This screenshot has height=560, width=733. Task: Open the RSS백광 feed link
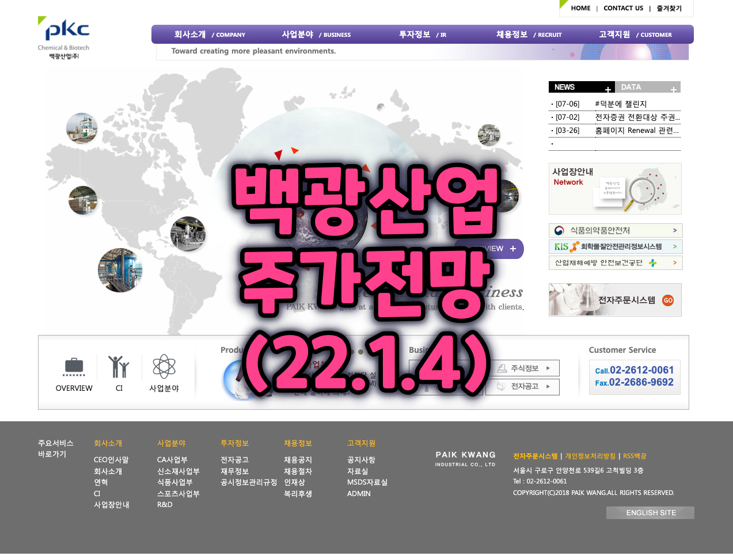635,456
